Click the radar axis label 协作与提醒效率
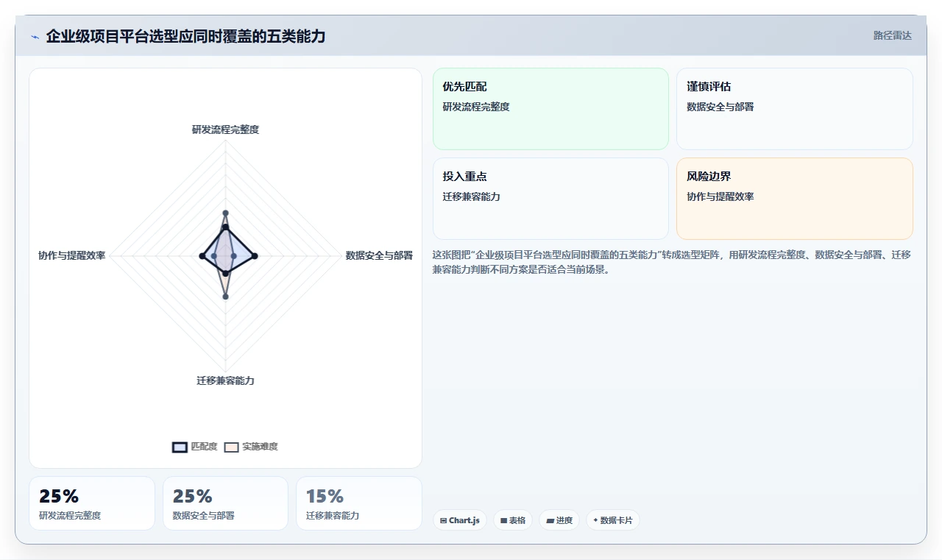 coord(72,256)
